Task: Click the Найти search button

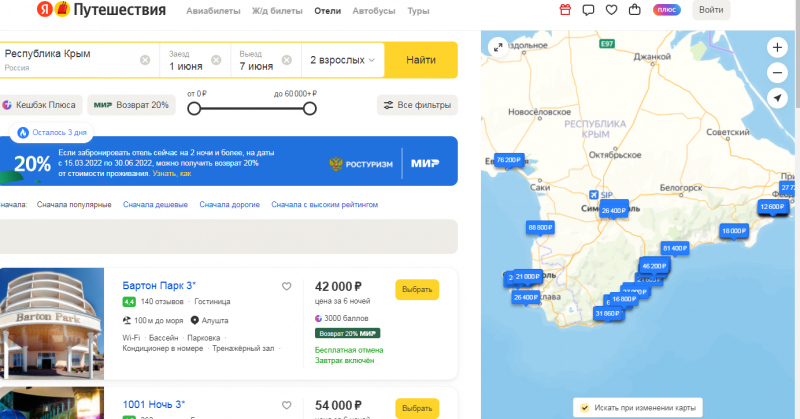Action: pyautogui.click(x=421, y=60)
